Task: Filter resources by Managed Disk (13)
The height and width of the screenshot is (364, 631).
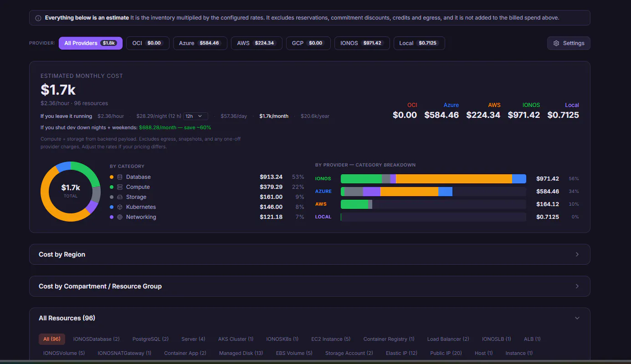Action: [x=241, y=353]
